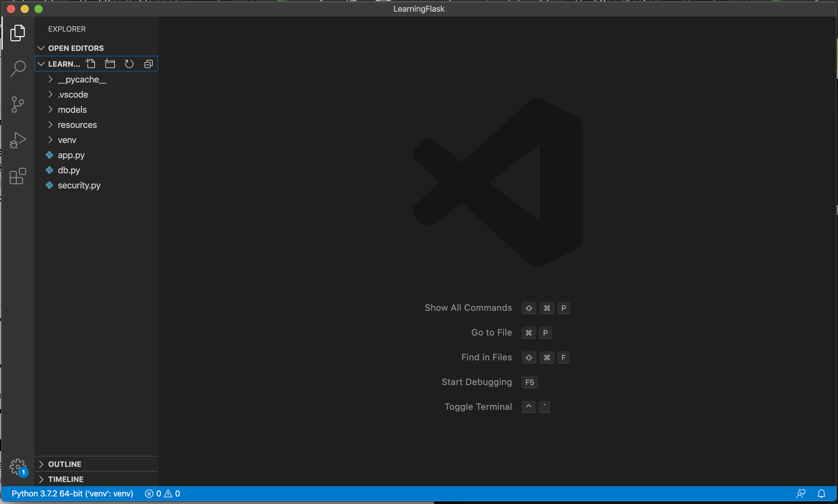
Task: Click the Find in Files label
Action: (487, 358)
